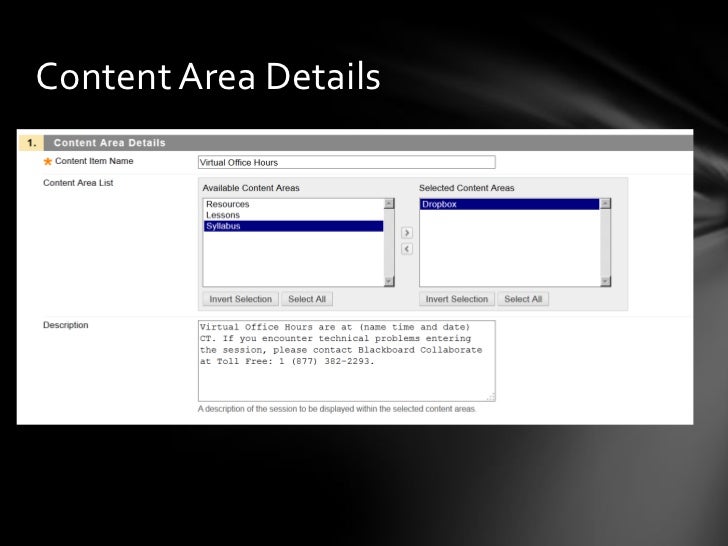Image resolution: width=728 pixels, height=546 pixels.
Task: Select Resources in Available Content Areas
Action: click(x=293, y=204)
